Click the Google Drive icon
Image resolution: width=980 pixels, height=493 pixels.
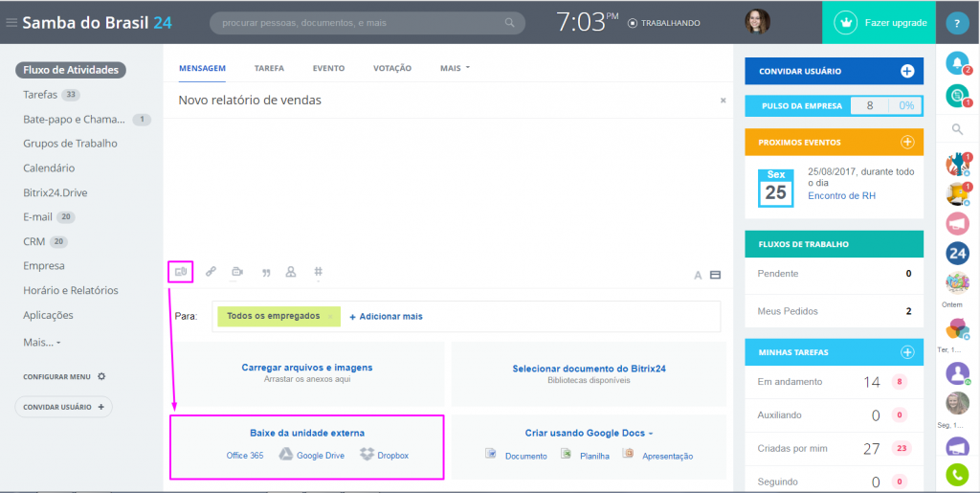[286, 455]
